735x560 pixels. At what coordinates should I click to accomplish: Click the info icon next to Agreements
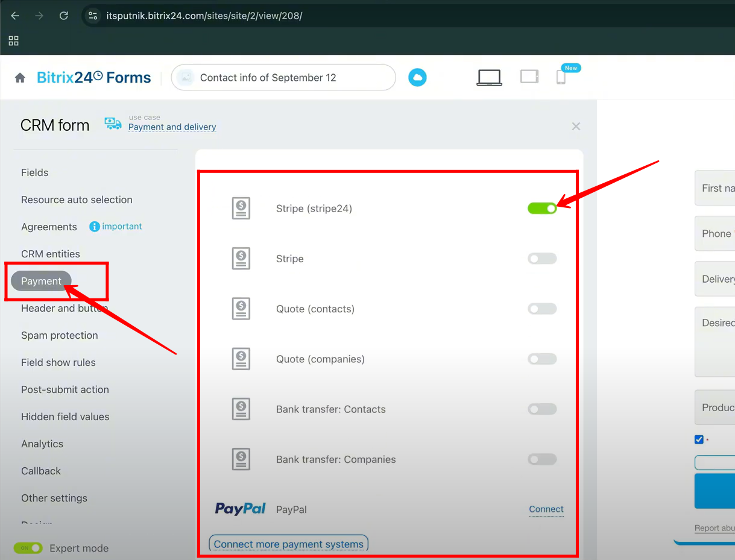(95, 227)
